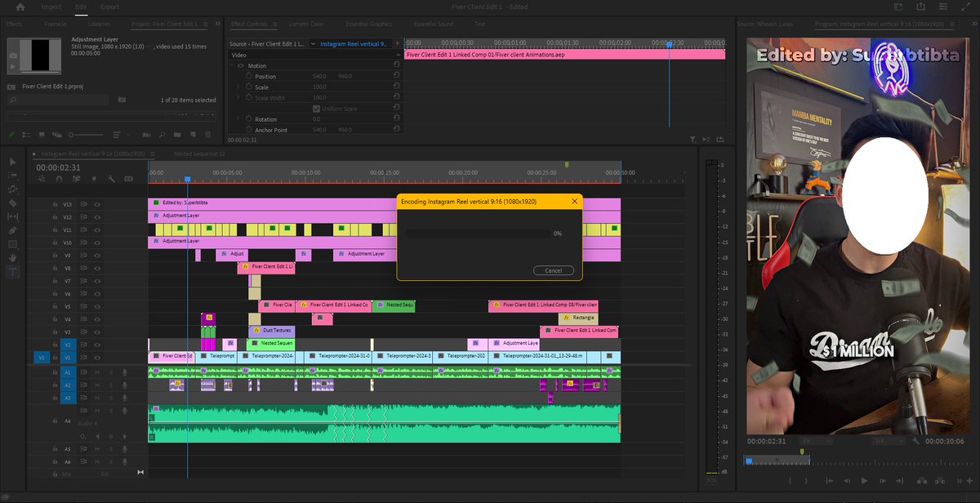The image size is (980, 503).
Task: Switch Project panel to Icon View
Action: pos(42,134)
